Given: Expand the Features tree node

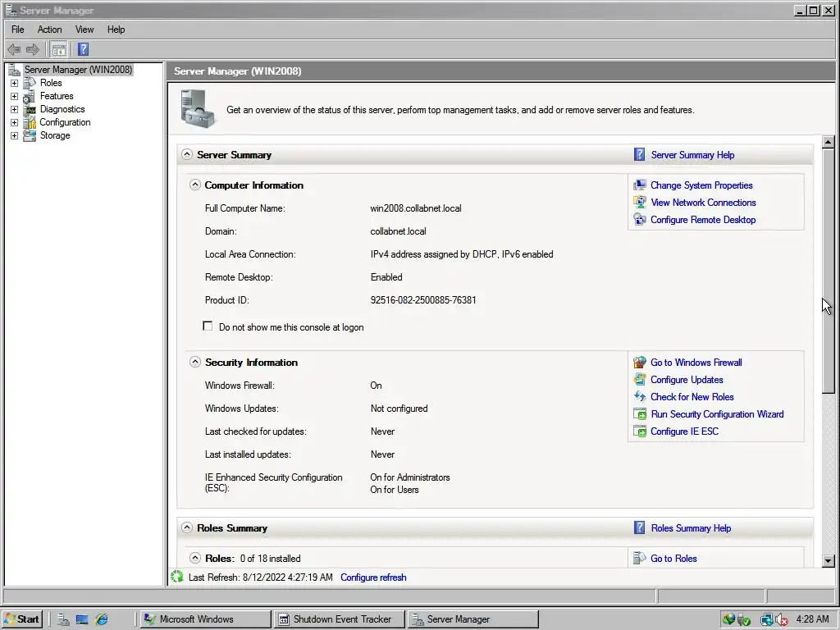Looking at the screenshot, I should [x=15, y=97].
